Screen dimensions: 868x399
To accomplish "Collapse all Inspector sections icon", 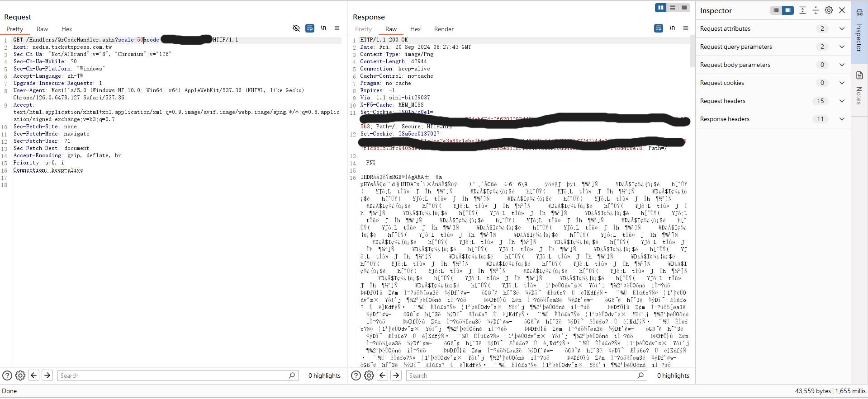I will click(x=816, y=10).
